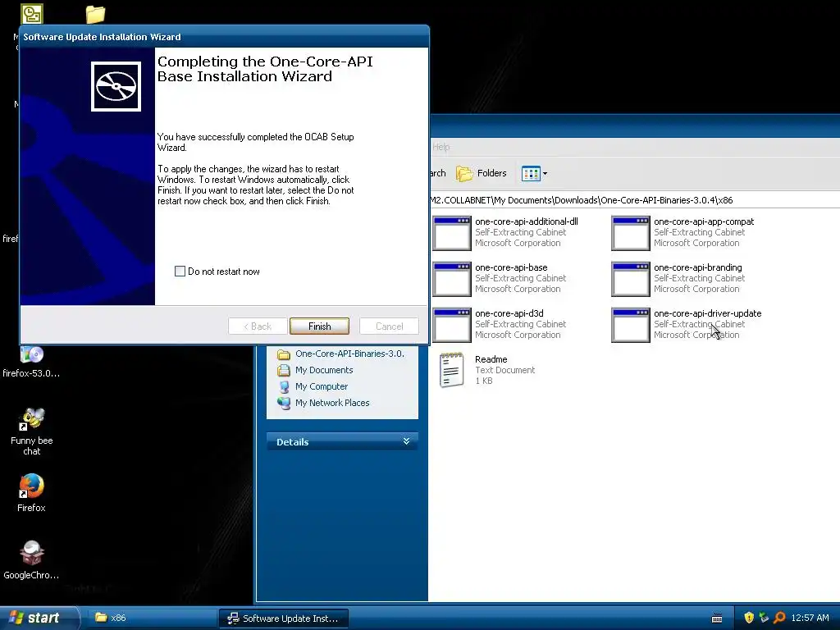Screen dimensions: 840x630
Task: Open My Documents in Other Places
Action: [323, 370]
